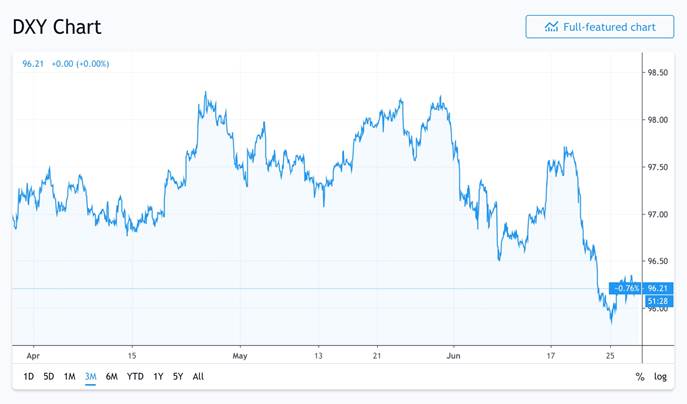Image resolution: width=687 pixels, height=404 pixels.
Task: Click the -0.76% change label
Action: tap(627, 288)
